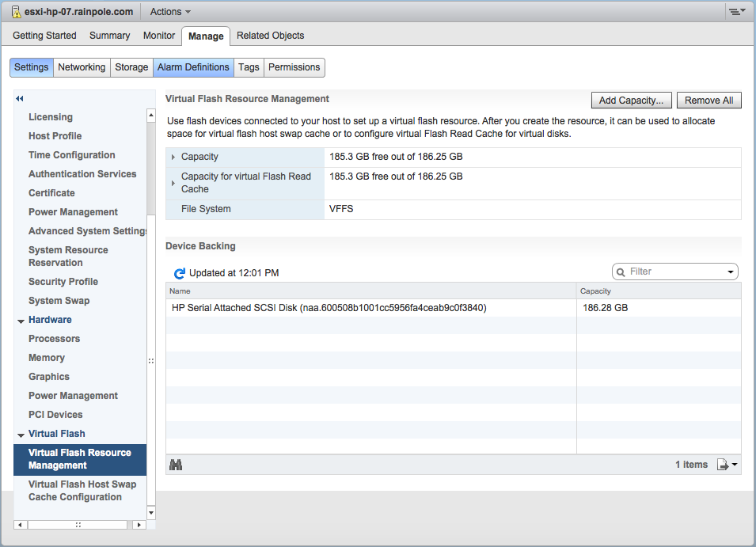The height and width of the screenshot is (547, 756).
Task: Open the Actions dropdown menu
Action: 170,12
